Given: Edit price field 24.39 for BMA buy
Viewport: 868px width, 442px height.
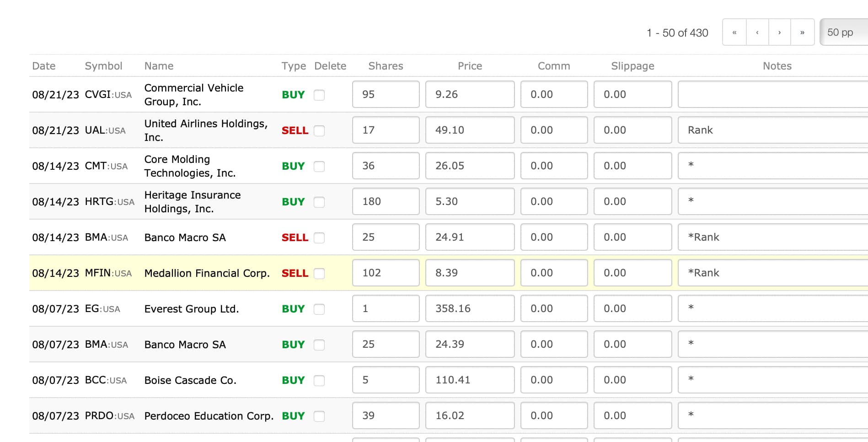Looking at the screenshot, I should pos(470,344).
